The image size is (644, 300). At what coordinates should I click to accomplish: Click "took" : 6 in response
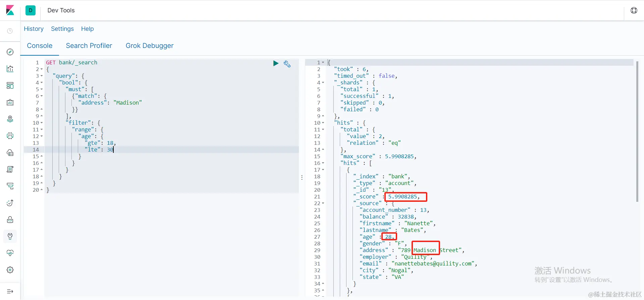[351, 69]
